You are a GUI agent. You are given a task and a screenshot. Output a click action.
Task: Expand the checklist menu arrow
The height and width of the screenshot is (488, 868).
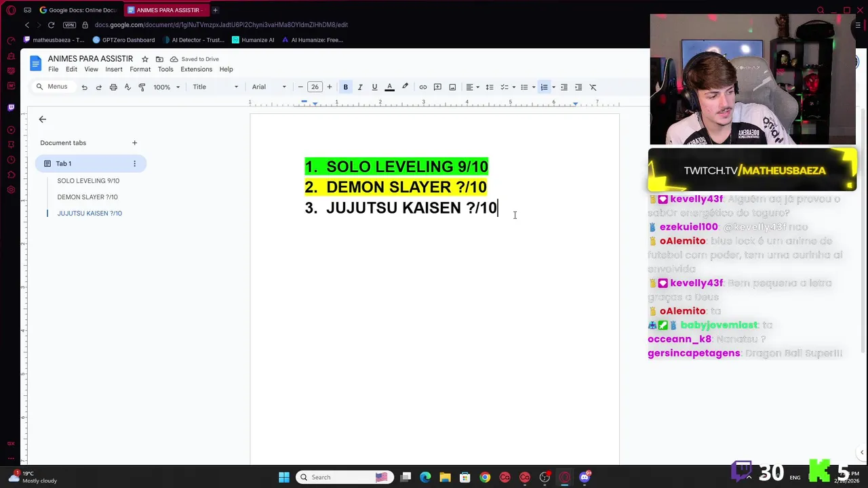[513, 87]
